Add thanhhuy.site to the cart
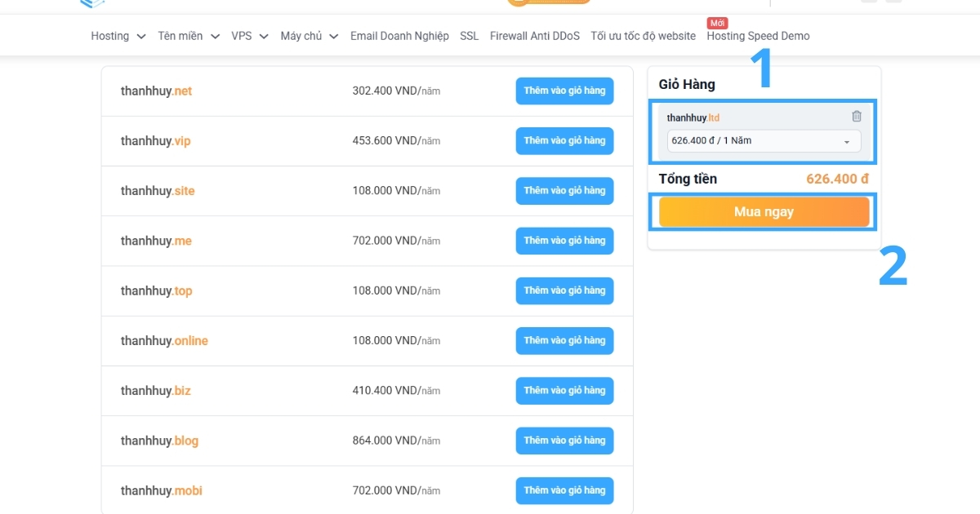The image size is (980, 514). tap(564, 190)
